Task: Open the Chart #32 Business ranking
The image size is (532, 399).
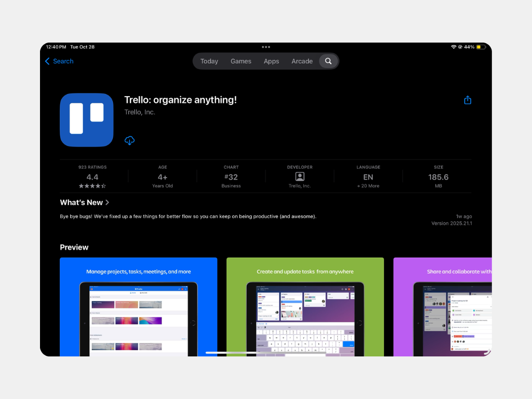Action: (x=231, y=177)
